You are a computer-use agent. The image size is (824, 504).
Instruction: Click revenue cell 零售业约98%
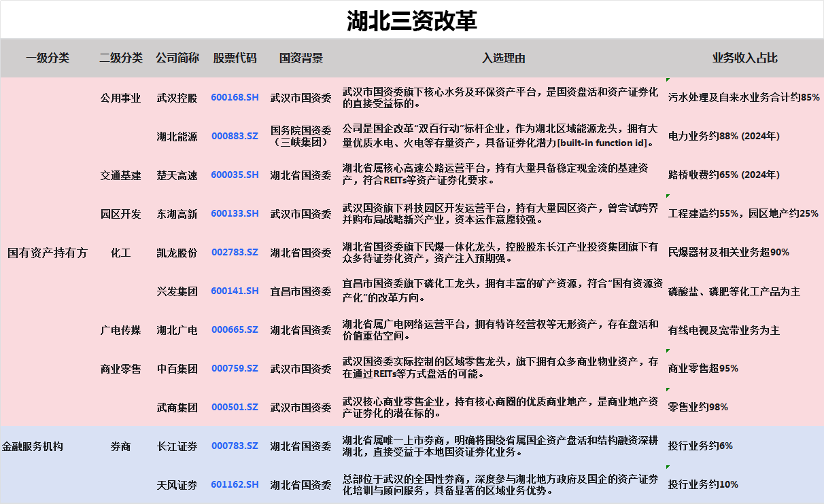click(x=698, y=408)
